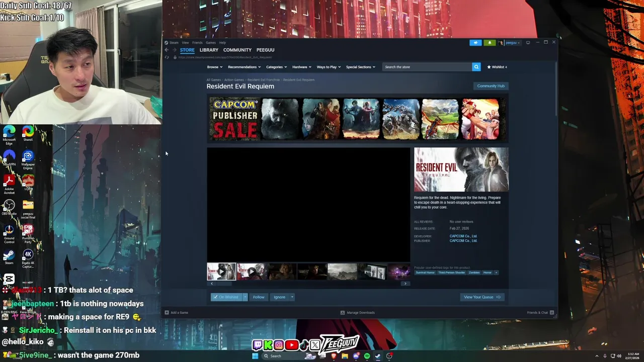Open the Wallpaper Engine desktop shortcut
This screenshot has width=644, height=362.
[x=28, y=159]
